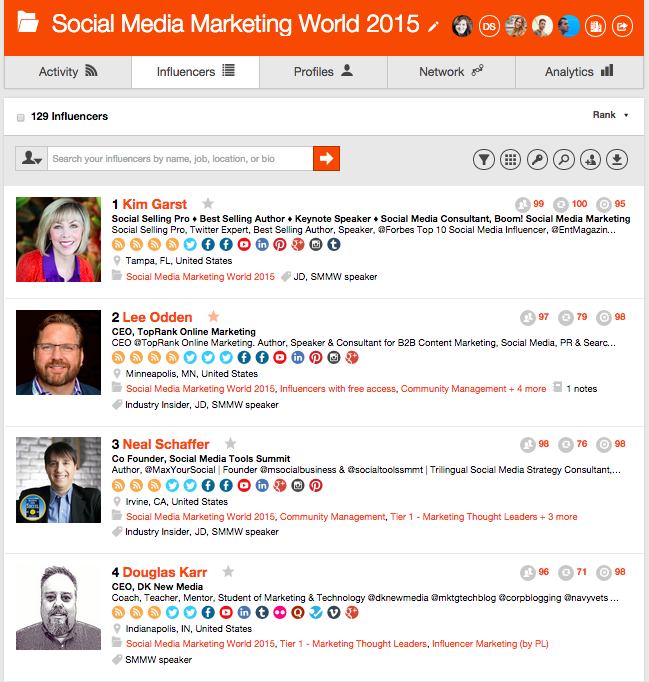The image size is (649, 682).
Task: Download the influencer list icon
Action: [x=617, y=160]
